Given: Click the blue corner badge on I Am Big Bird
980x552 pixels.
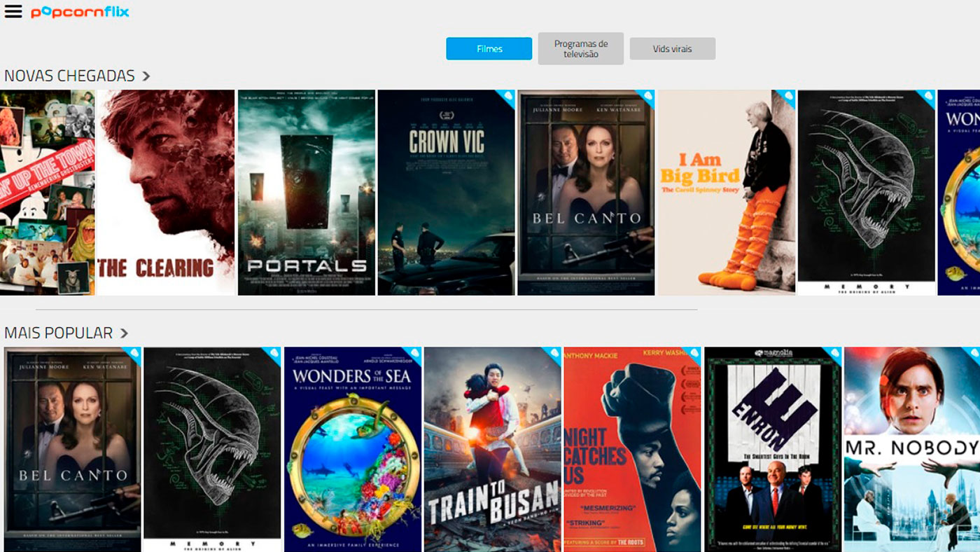Looking at the screenshot, I should (x=787, y=97).
